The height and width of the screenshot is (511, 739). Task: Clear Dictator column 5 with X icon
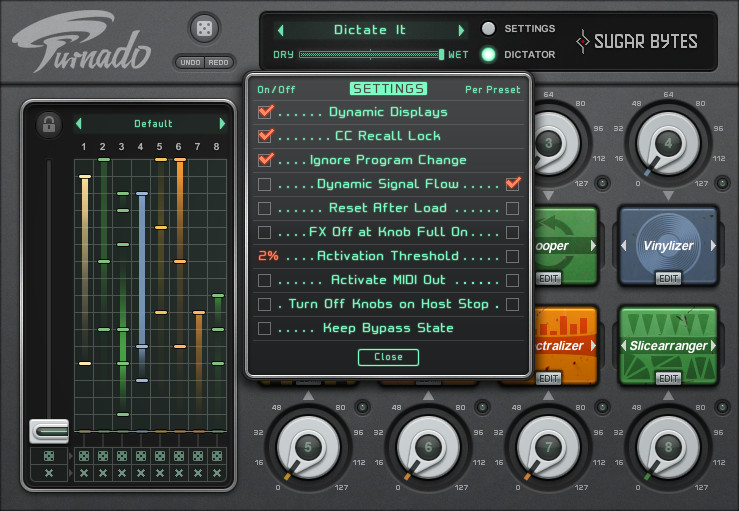160,473
